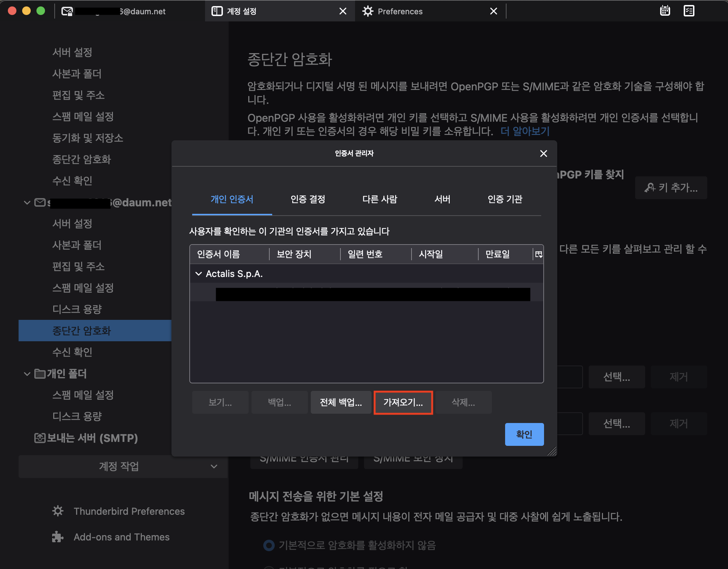Screen dimensions: 728x569
Task: Close the 인증서 관리자 dialog with the X
Action: tap(543, 153)
